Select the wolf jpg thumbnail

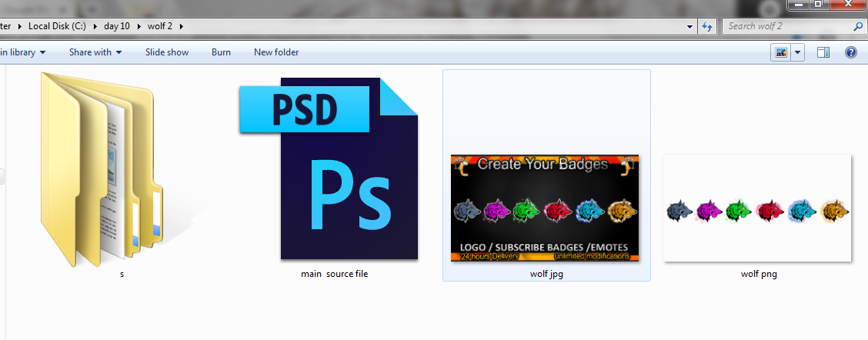pos(545,208)
